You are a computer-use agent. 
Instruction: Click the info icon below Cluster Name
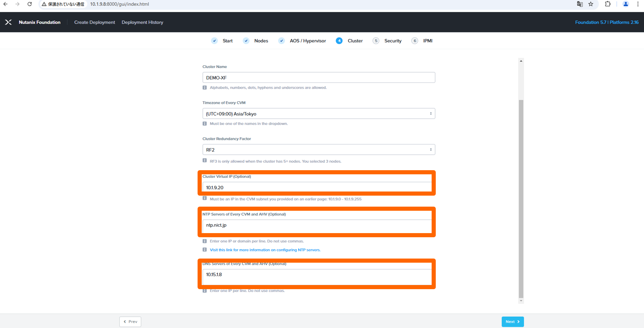tap(205, 88)
